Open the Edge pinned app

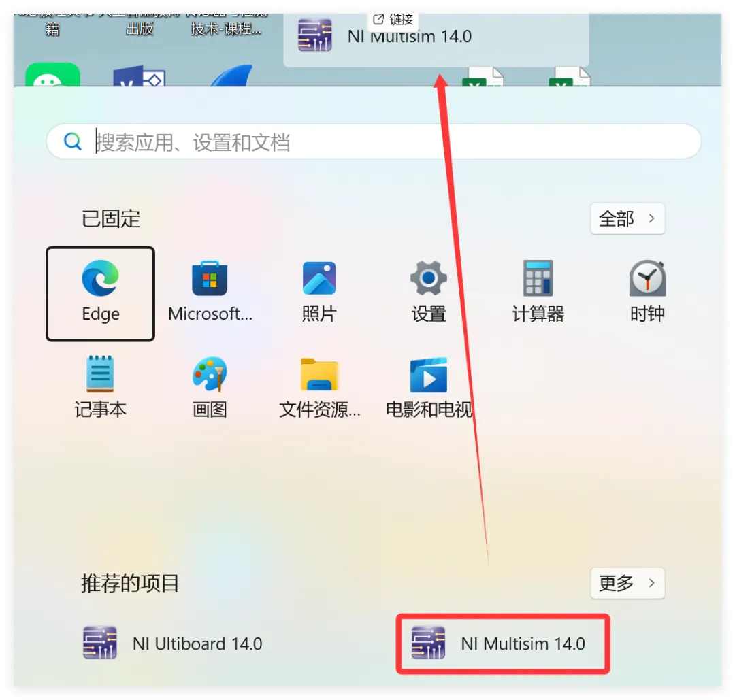100,294
